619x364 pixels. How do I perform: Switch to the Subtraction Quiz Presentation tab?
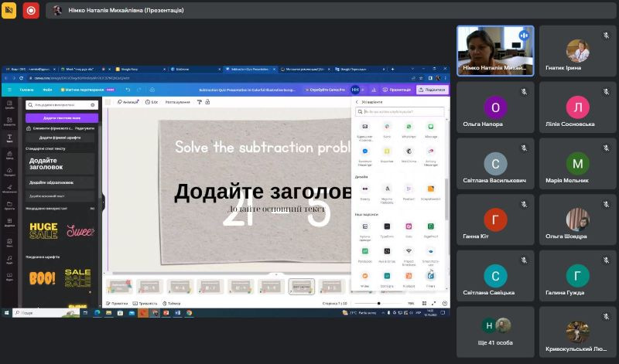pyautogui.click(x=250, y=69)
